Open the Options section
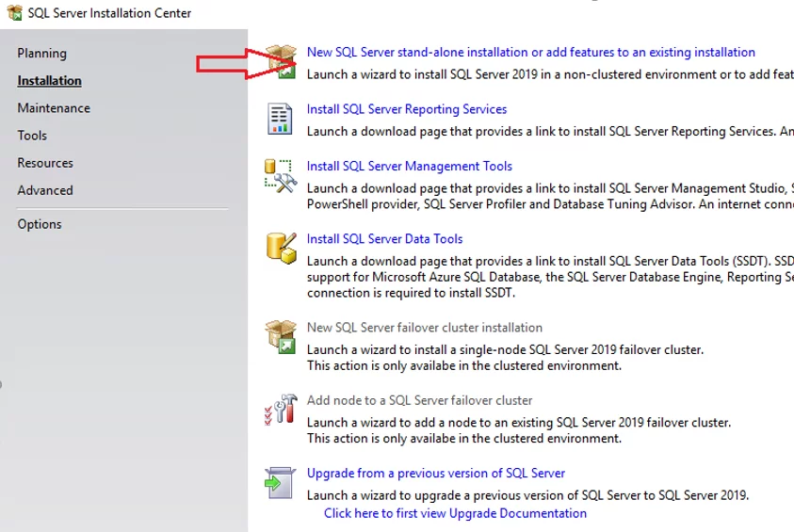Image resolution: width=794 pixels, height=532 pixels. coord(40,224)
